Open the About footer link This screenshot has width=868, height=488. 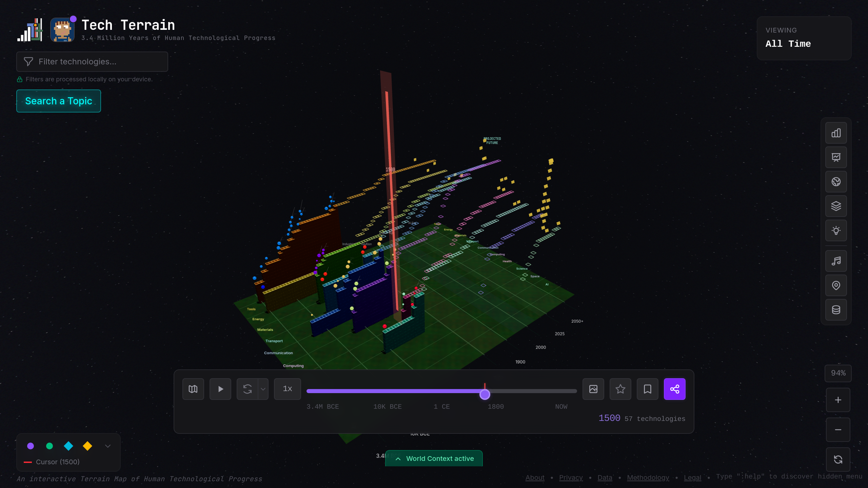point(535,477)
